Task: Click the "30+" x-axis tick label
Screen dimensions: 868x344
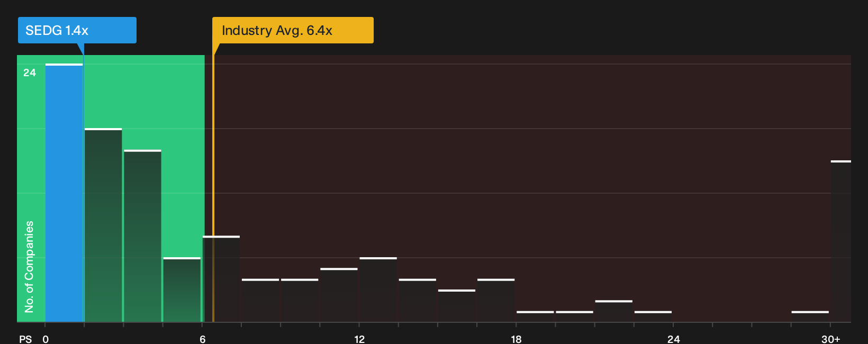Action: click(x=830, y=339)
